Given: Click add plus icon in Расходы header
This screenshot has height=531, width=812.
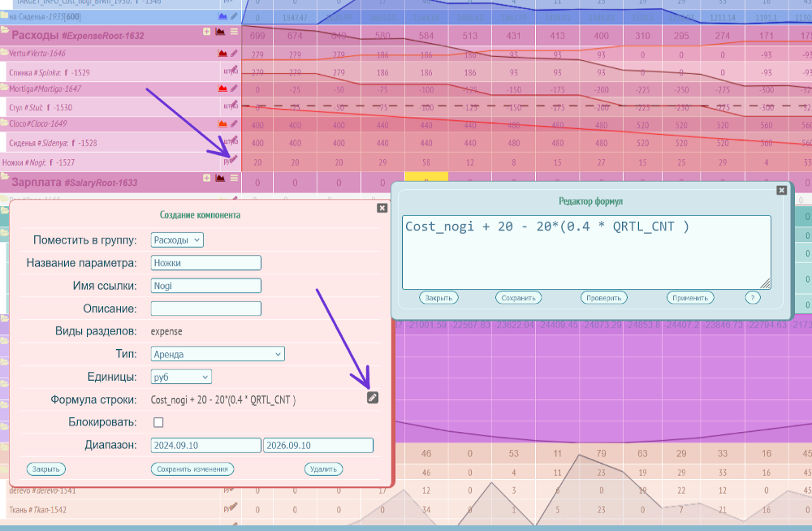Looking at the screenshot, I should click(206, 32).
